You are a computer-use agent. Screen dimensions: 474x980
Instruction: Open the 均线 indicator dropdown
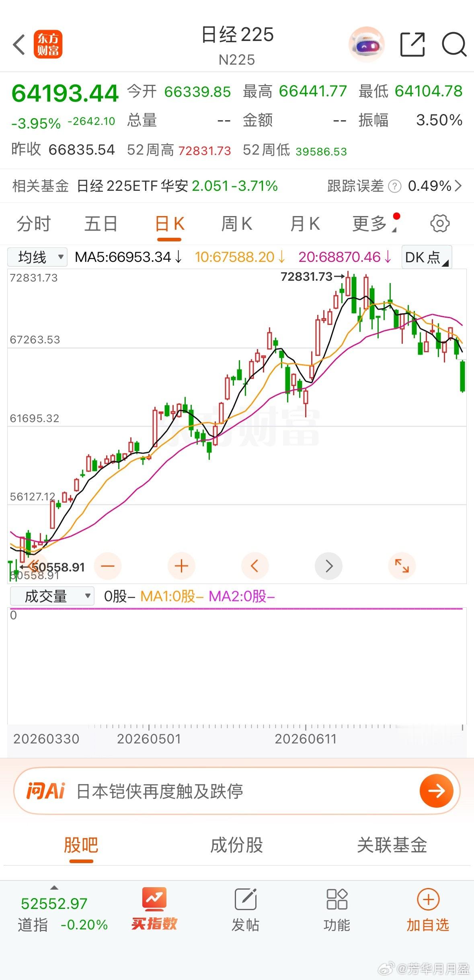point(37,257)
